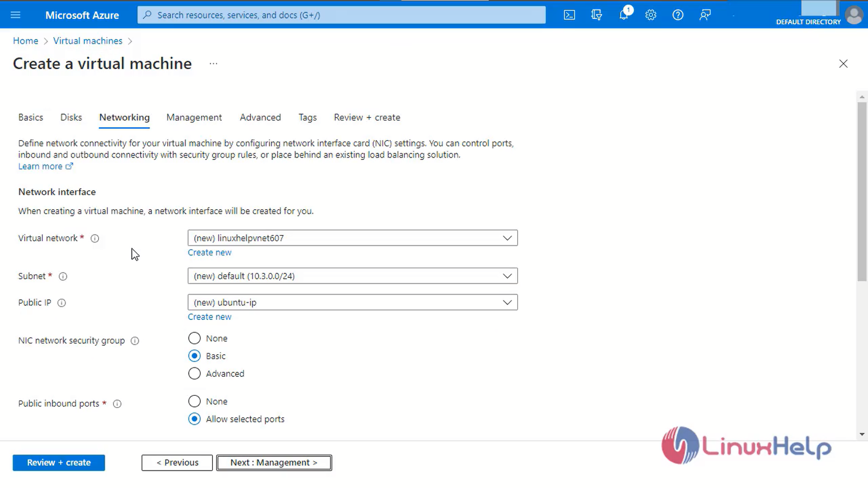
Task: Select None for Public inbound ports
Action: 194,401
